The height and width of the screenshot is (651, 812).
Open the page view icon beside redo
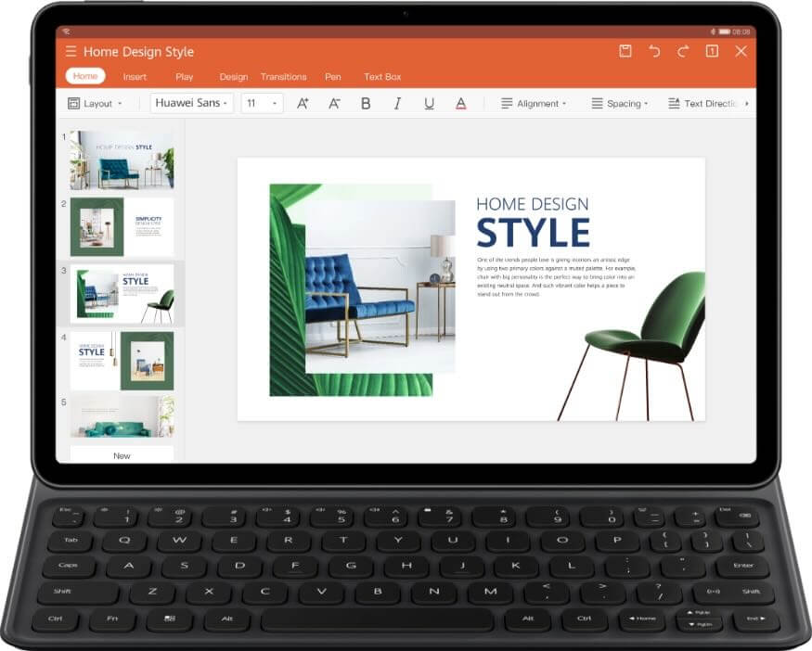(712, 52)
